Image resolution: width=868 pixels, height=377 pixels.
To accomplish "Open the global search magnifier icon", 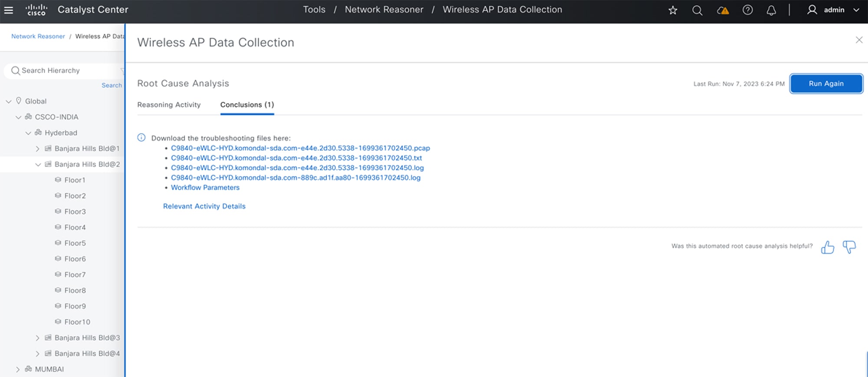I will pyautogui.click(x=697, y=10).
